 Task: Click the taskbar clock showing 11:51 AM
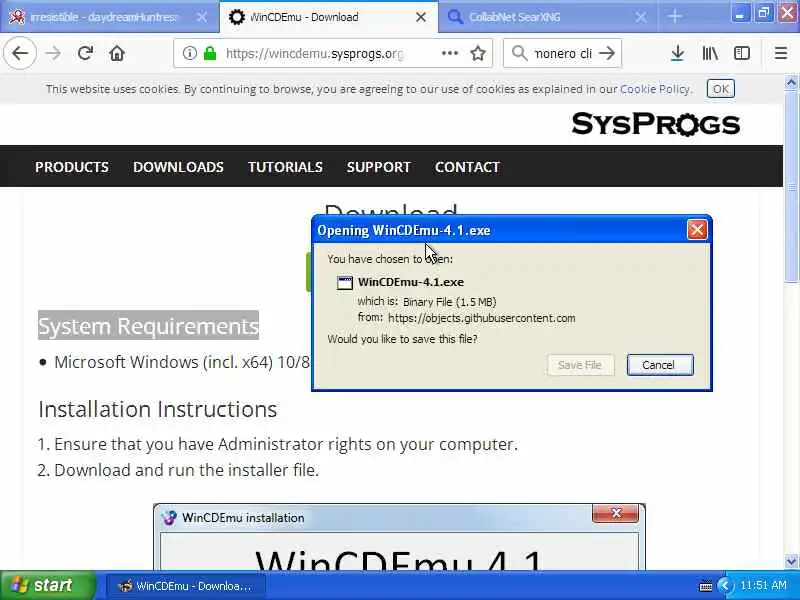coord(763,585)
